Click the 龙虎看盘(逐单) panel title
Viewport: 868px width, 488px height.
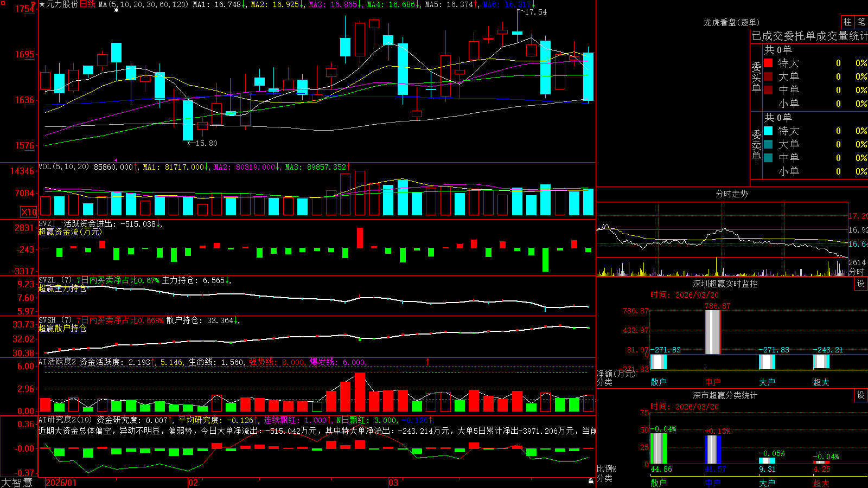click(x=731, y=22)
